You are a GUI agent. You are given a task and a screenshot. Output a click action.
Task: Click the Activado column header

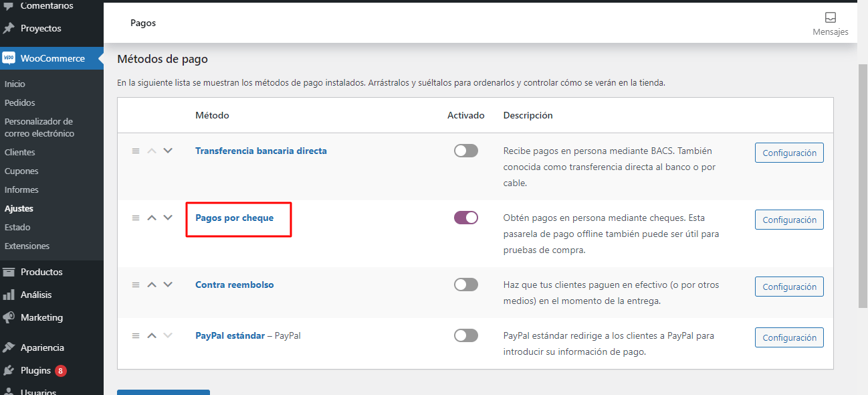[x=466, y=115]
